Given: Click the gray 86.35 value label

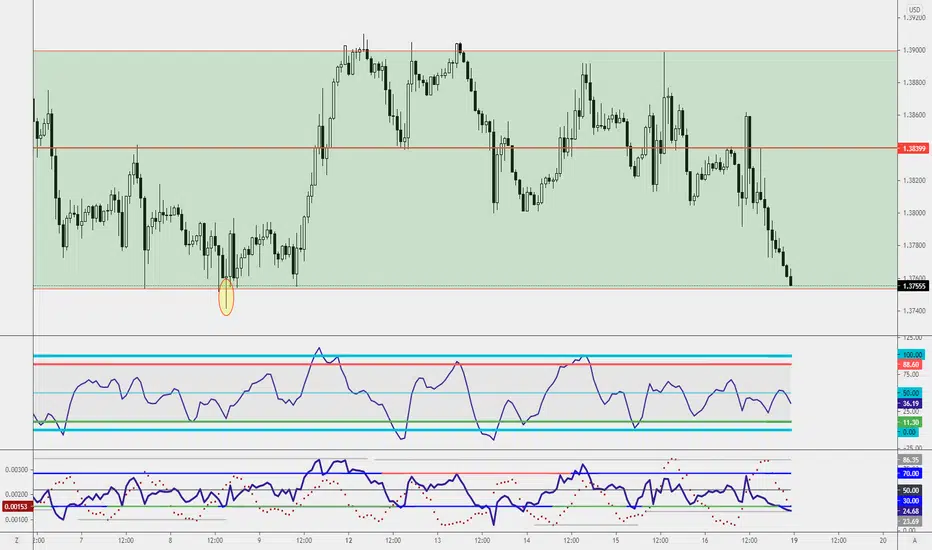Looking at the screenshot, I should coord(911,460).
